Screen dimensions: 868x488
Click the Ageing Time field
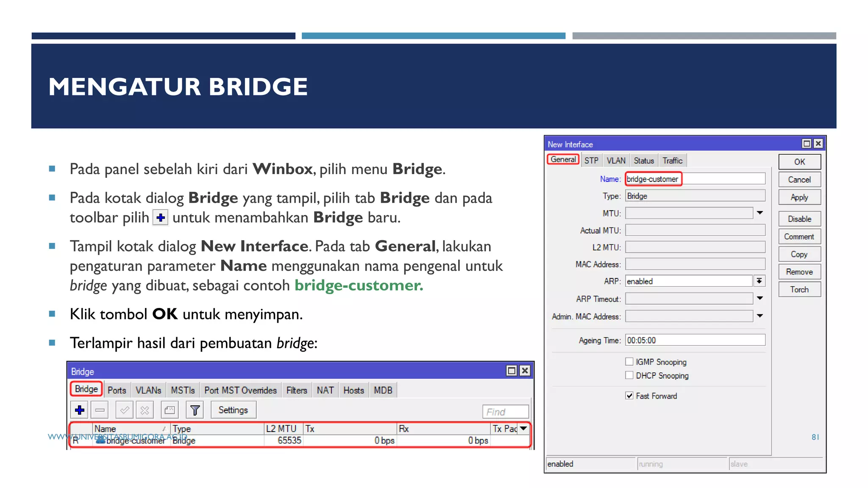pos(696,340)
